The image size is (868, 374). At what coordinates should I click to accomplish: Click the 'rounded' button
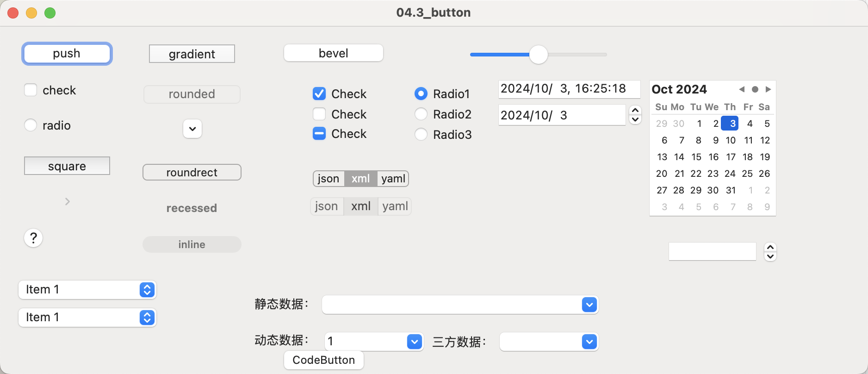192,94
